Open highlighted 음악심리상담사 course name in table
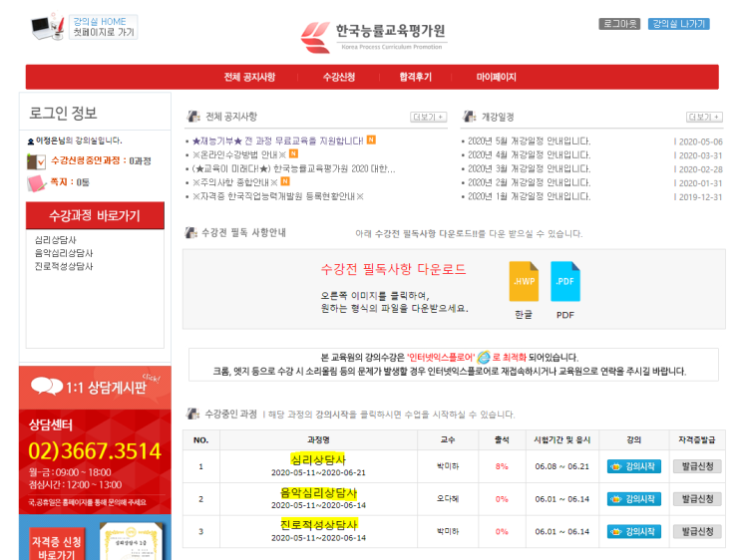The image size is (741, 560). point(318,493)
